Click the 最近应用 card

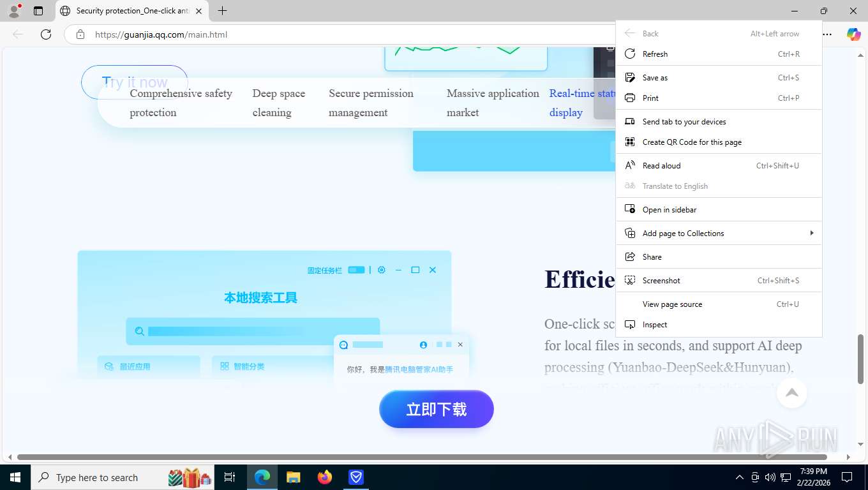coord(149,366)
